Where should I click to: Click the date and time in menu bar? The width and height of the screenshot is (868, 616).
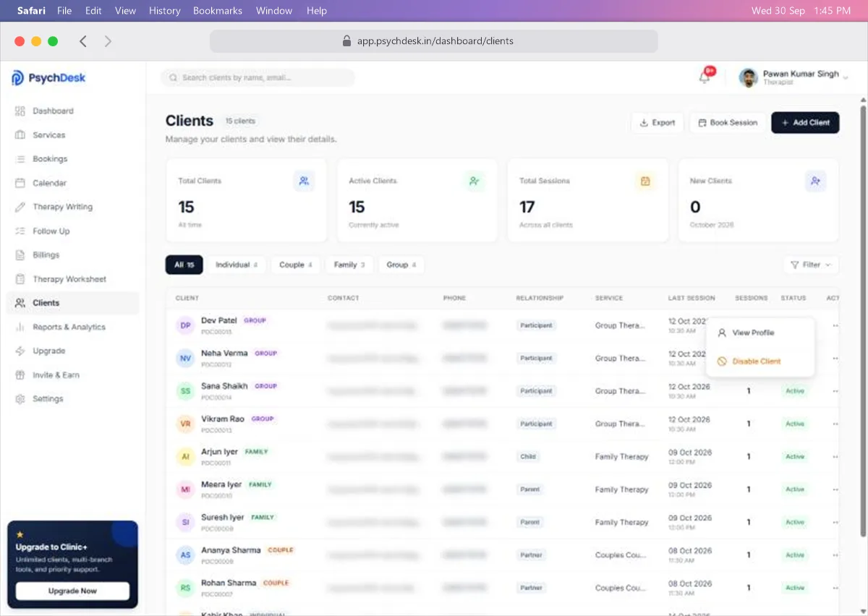pyautogui.click(x=801, y=11)
